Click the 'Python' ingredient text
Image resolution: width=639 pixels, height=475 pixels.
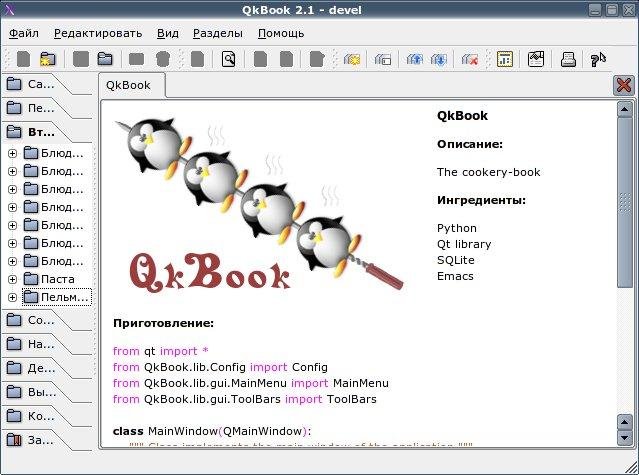point(457,228)
